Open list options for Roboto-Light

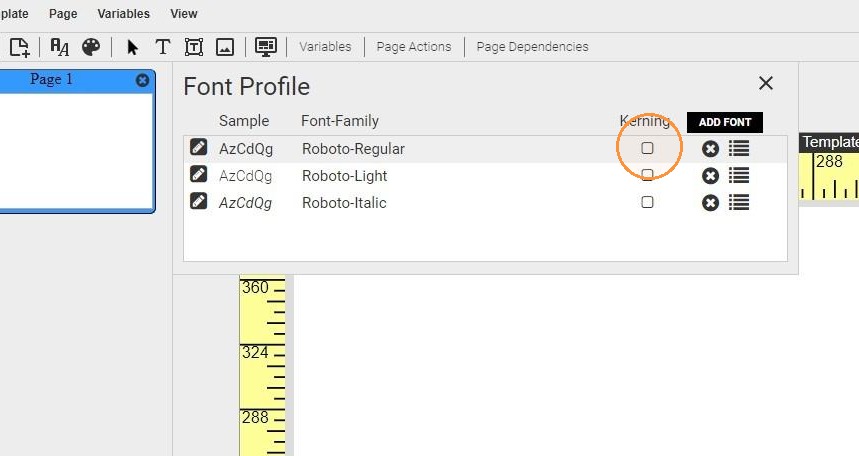pos(739,175)
